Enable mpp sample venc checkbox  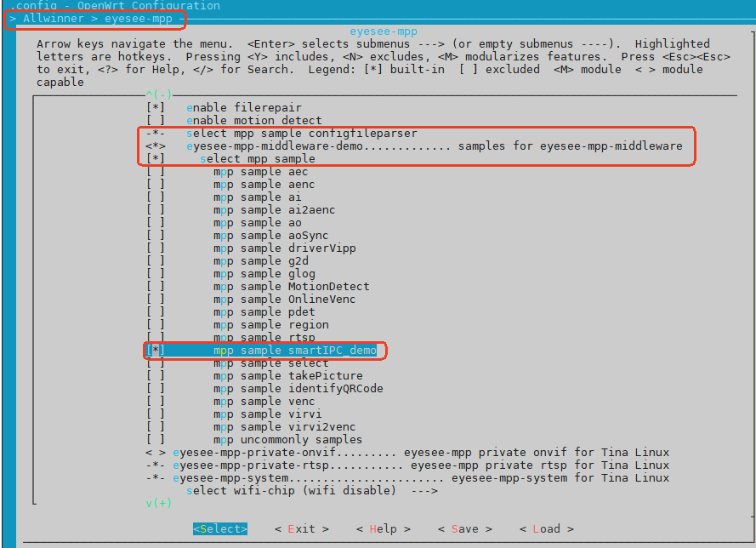coord(156,402)
